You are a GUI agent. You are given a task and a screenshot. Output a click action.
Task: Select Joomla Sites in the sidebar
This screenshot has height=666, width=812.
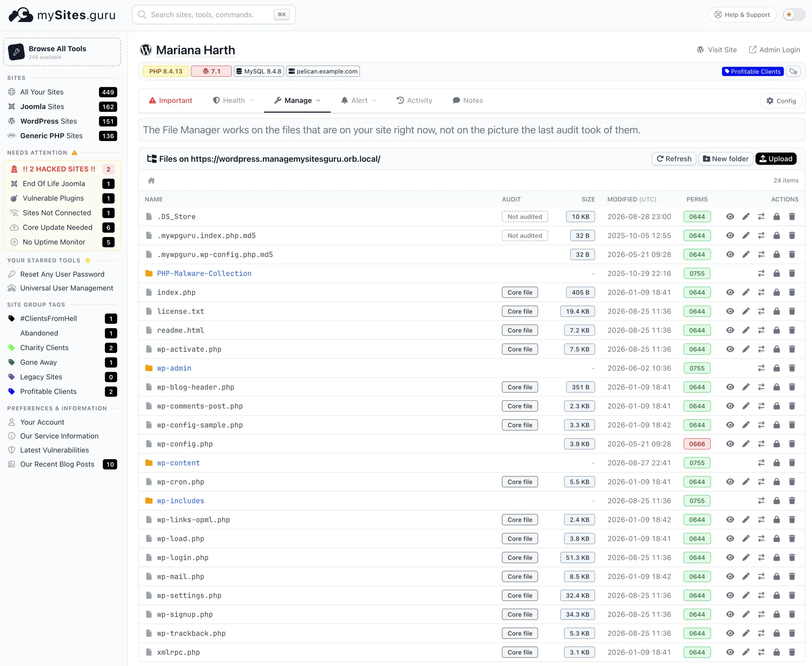pos(62,107)
